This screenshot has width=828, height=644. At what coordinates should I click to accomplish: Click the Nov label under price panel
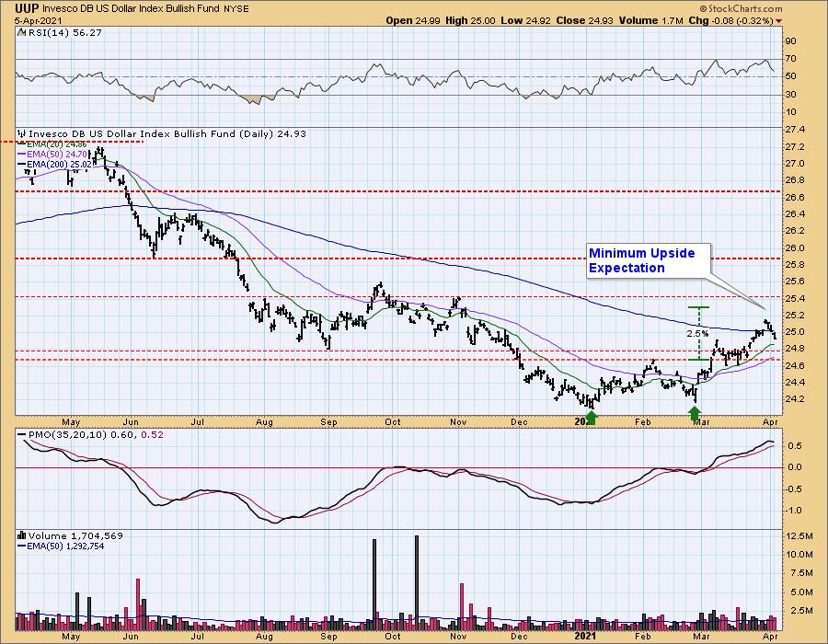point(458,422)
